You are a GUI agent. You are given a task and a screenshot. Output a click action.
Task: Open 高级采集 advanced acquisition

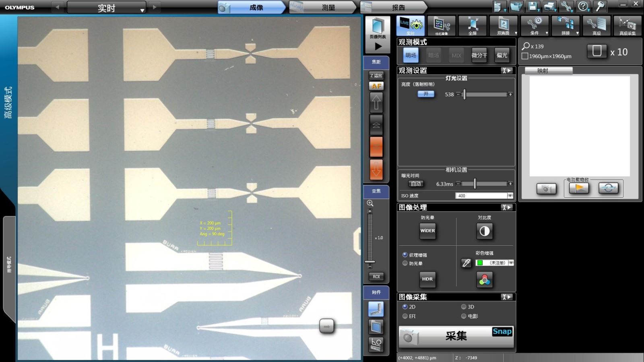[627, 26]
